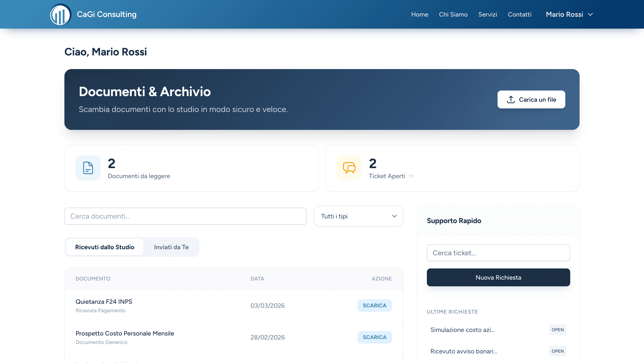The image size is (644, 363).
Task: Open the Tutti i tipi dropdown
Action: [358, 216]
